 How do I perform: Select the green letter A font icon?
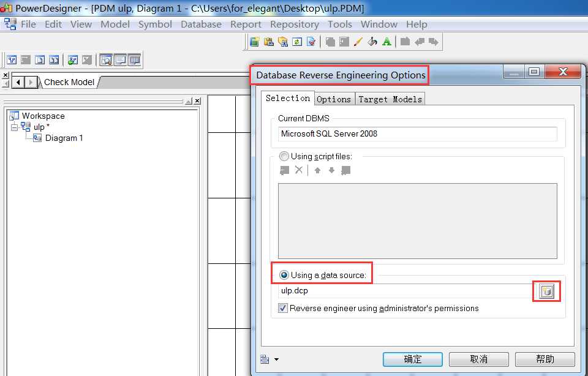[386, 42]
